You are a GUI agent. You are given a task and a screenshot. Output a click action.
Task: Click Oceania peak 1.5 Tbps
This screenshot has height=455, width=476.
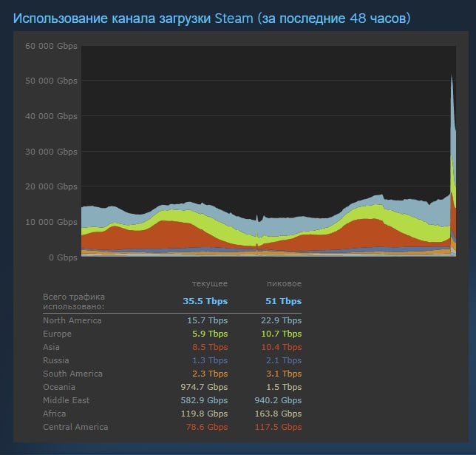(284, 387)
